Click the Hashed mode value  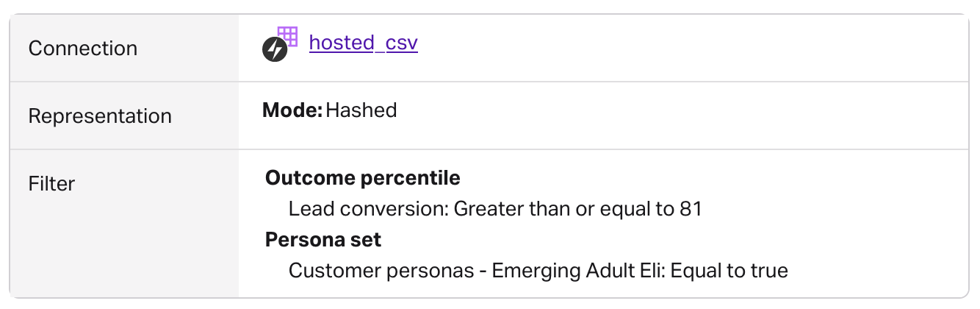pos(361,110)
